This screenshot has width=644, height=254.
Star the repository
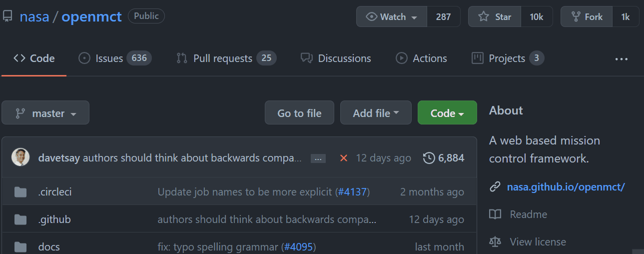tap(495, 16)
